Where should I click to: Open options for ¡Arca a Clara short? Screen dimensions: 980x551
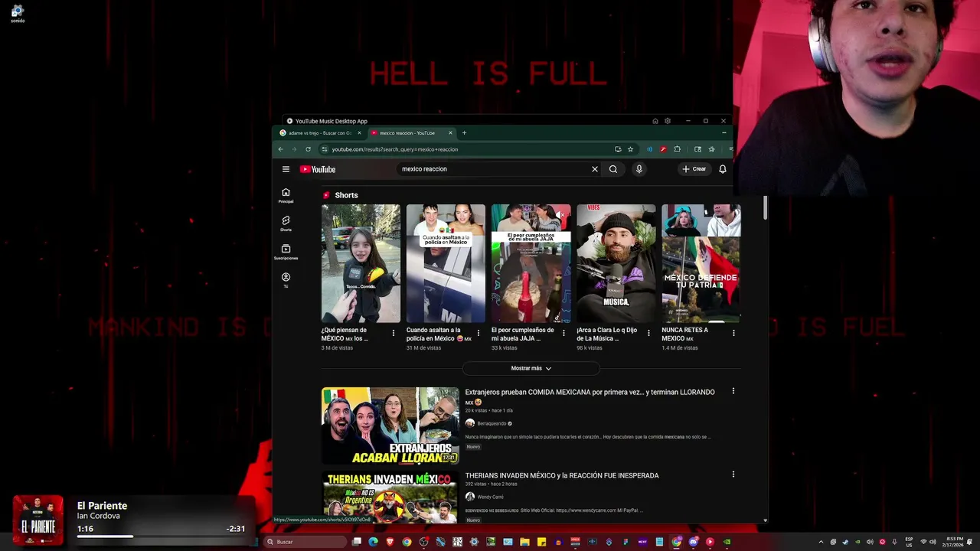pyautogui.click(x=648, y=333)
